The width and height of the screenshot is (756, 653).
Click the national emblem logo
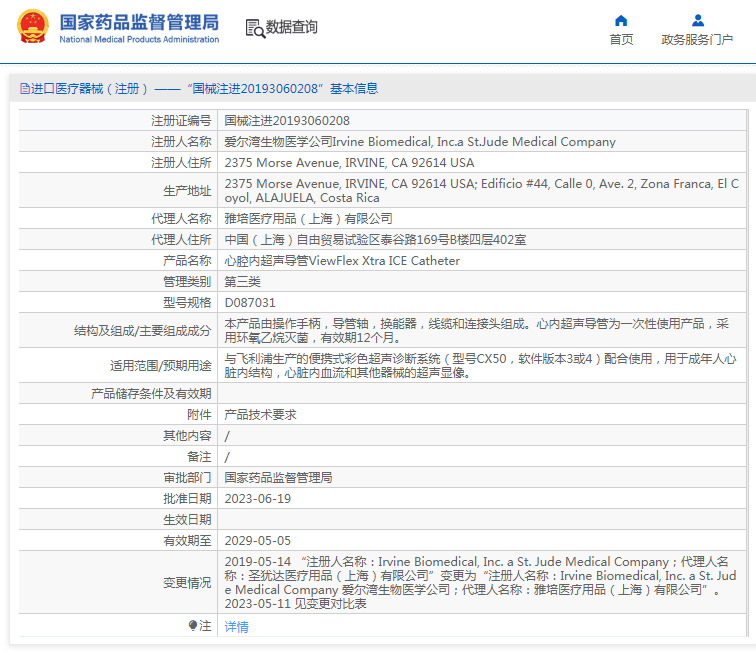click(x=33, y=27)
